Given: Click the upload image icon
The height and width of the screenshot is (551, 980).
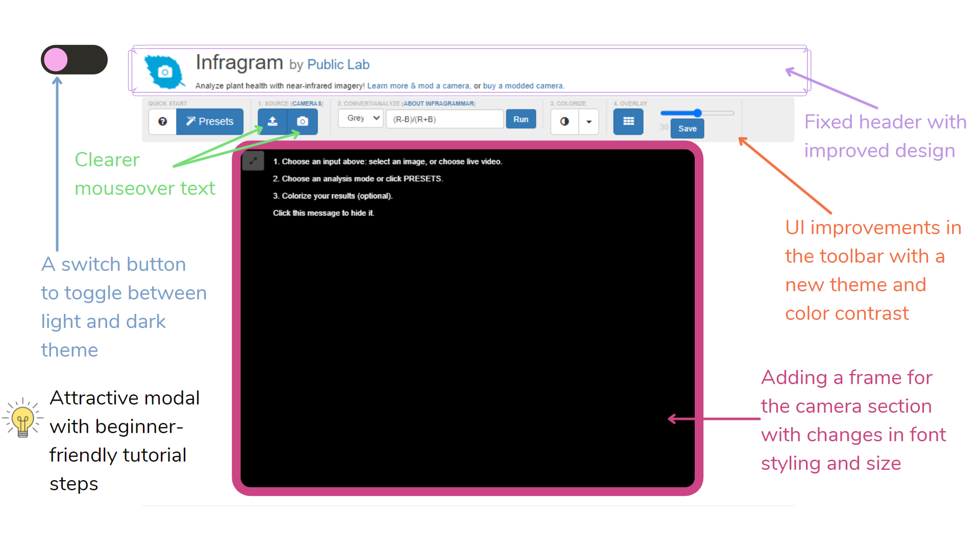Looking at the screenshot, I should (272, 121).
